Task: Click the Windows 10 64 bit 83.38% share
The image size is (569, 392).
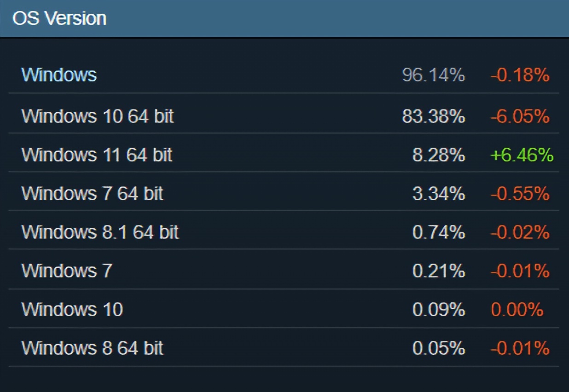Action: click(433, 117)
